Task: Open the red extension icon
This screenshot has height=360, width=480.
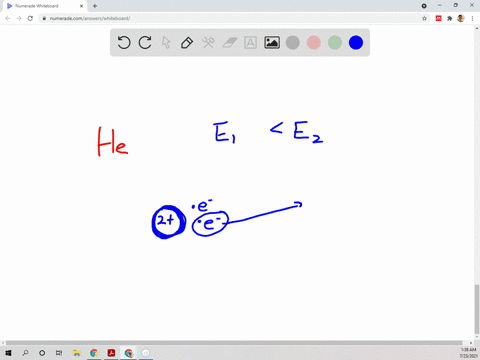Action: (439, 18)
